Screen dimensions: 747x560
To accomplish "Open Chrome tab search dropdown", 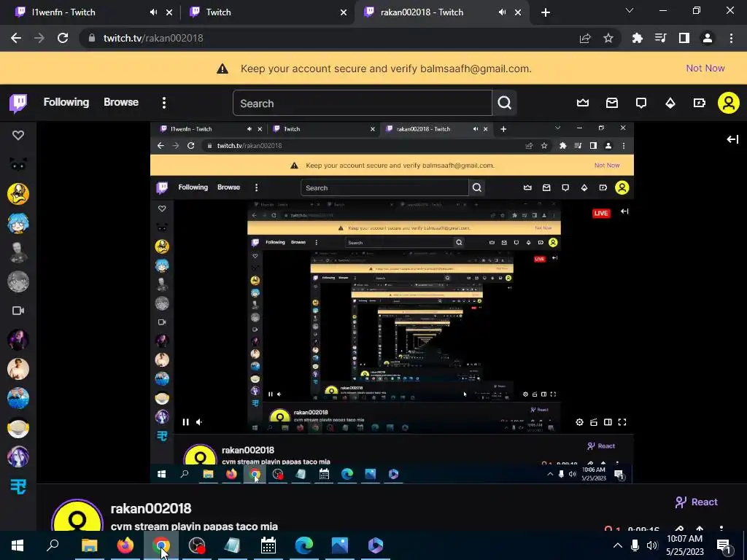I will click(630, 10).
